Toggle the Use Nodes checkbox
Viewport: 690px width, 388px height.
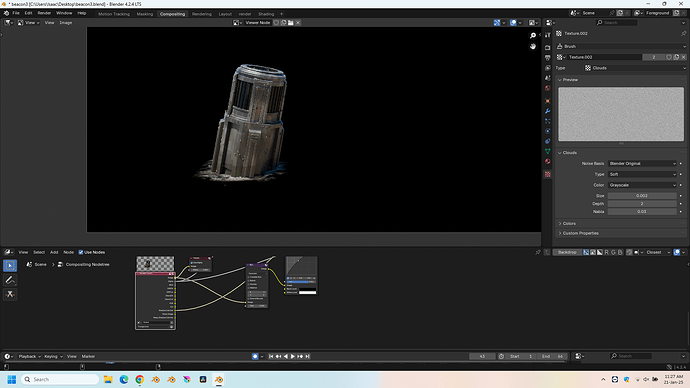(x=81, y=252)
